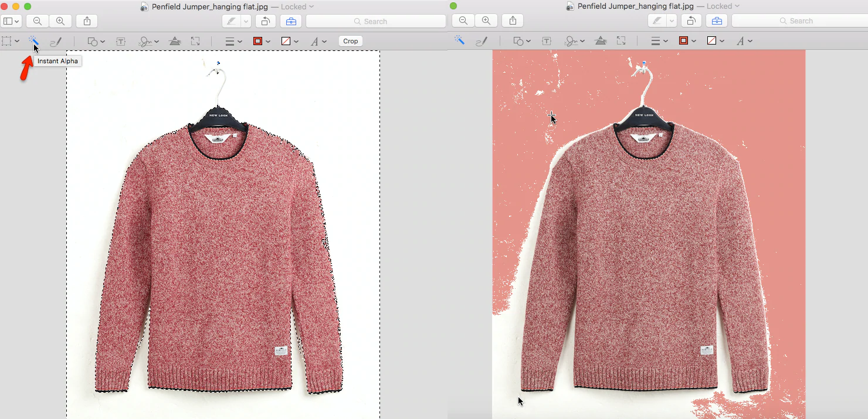This screenshot has width=868, height=419.
Task: Choose the Sketch pen tool in right window
Action: coord(482,41)
